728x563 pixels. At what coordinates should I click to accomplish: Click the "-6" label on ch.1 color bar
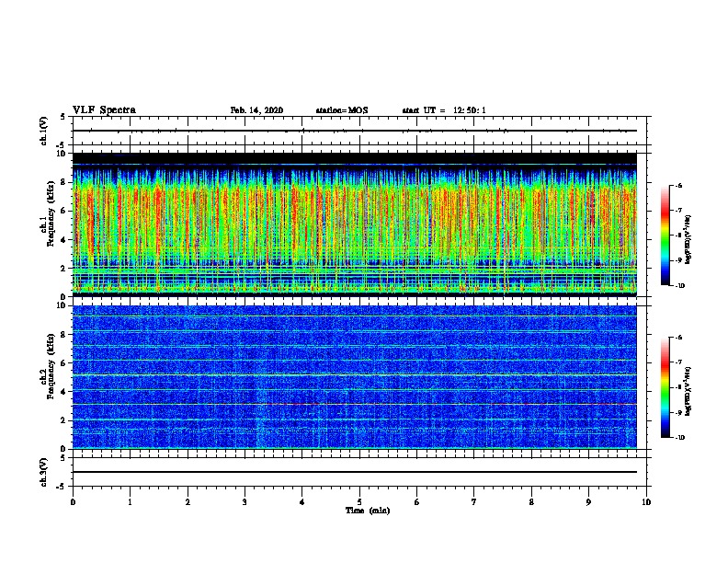678,185
